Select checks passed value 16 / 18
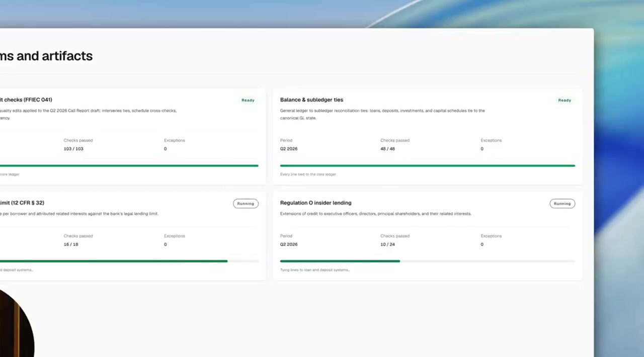 click(x=71, y=244)
